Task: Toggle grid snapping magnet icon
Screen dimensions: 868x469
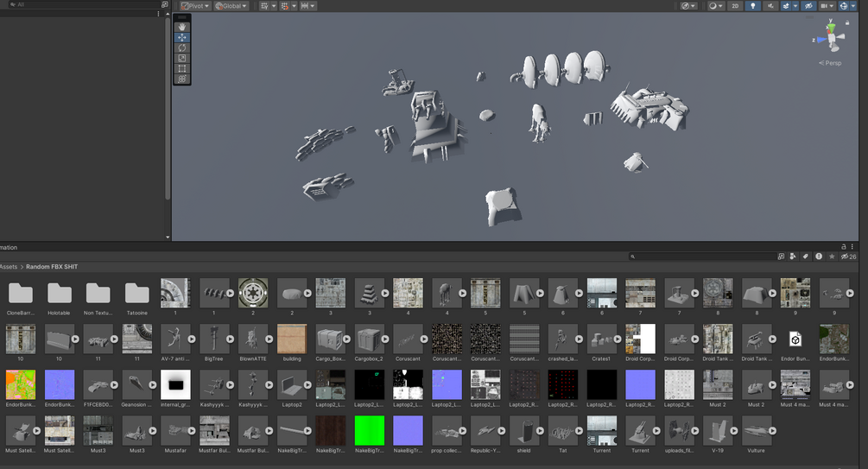Action: [x=284, y=6]
